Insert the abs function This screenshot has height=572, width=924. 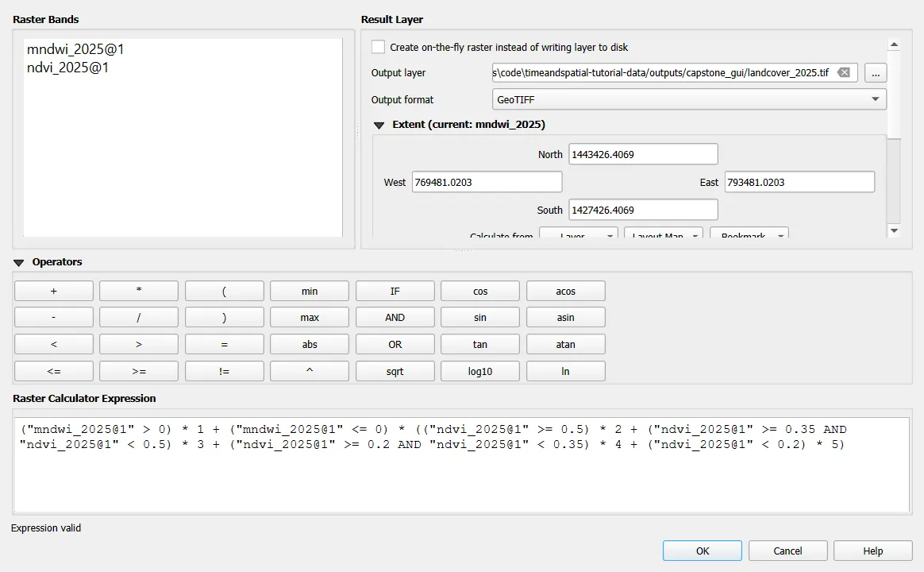(310, 344)
